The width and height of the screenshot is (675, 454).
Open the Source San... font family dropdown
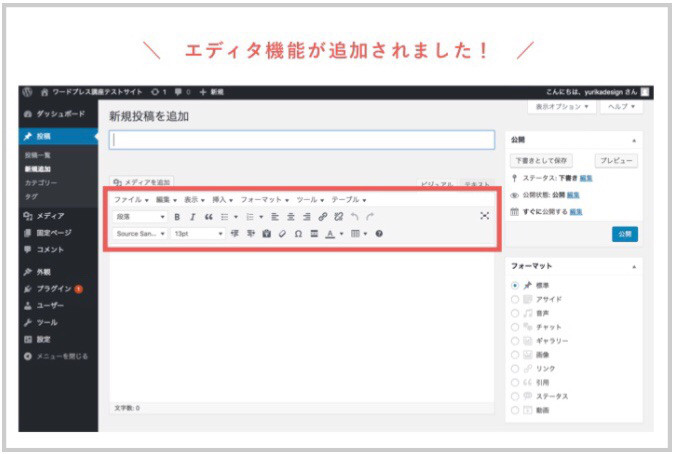tap(140, 234)
